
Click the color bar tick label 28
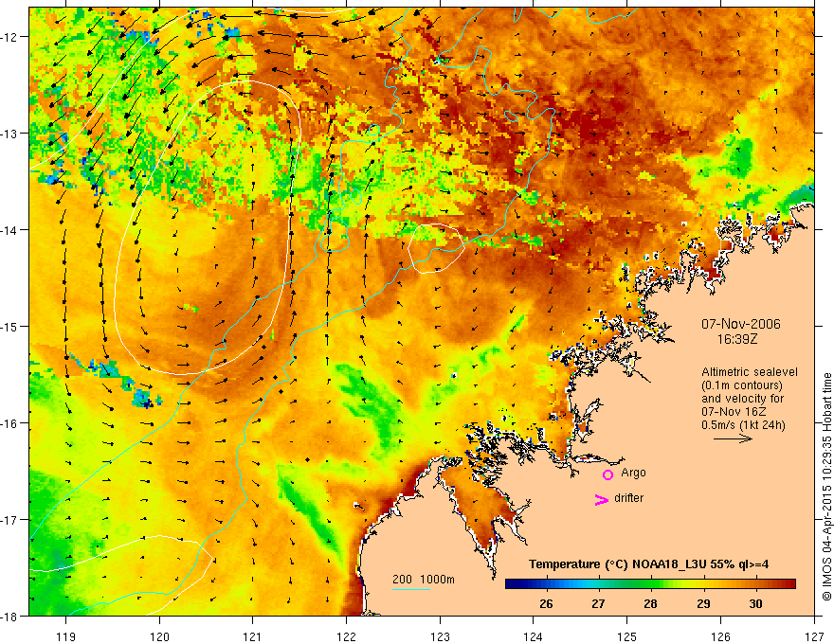coord(650,603)
